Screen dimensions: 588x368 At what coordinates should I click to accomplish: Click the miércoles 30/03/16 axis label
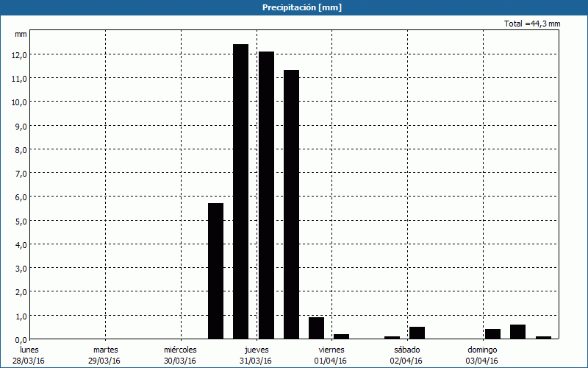pyautogui.click(x=180, y=355)
